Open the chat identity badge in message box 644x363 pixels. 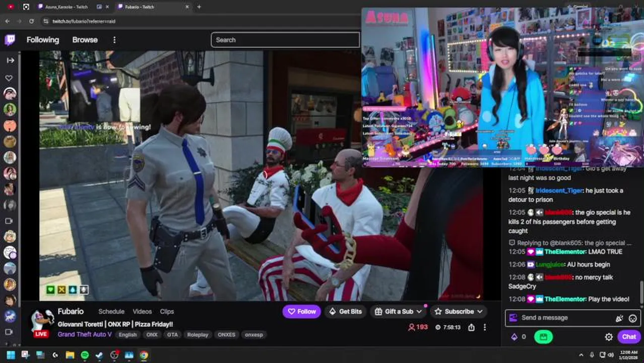(513, 318)
